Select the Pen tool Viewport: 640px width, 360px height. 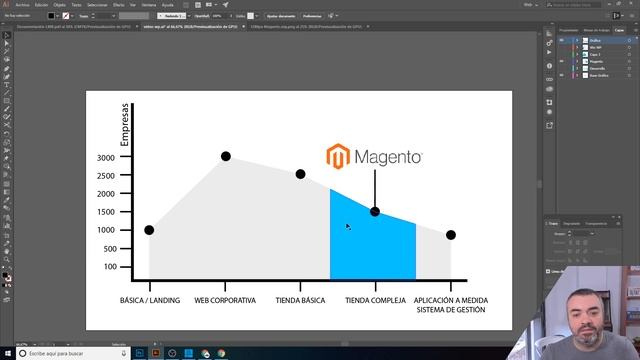(7, 68)
